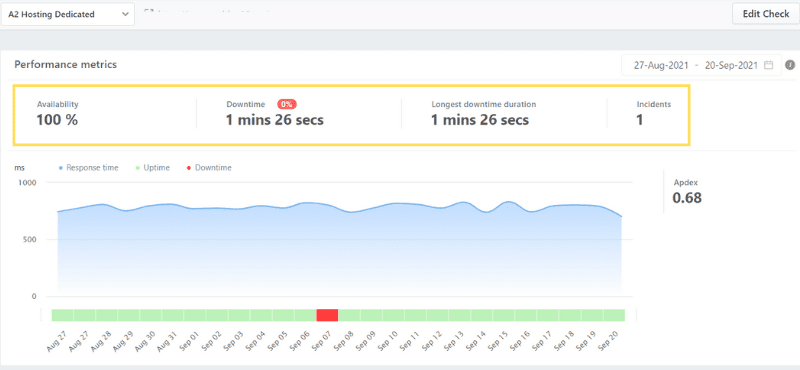800x370 pixels.
Task: Toggle the Response time legend series
Action: (89, 167)
